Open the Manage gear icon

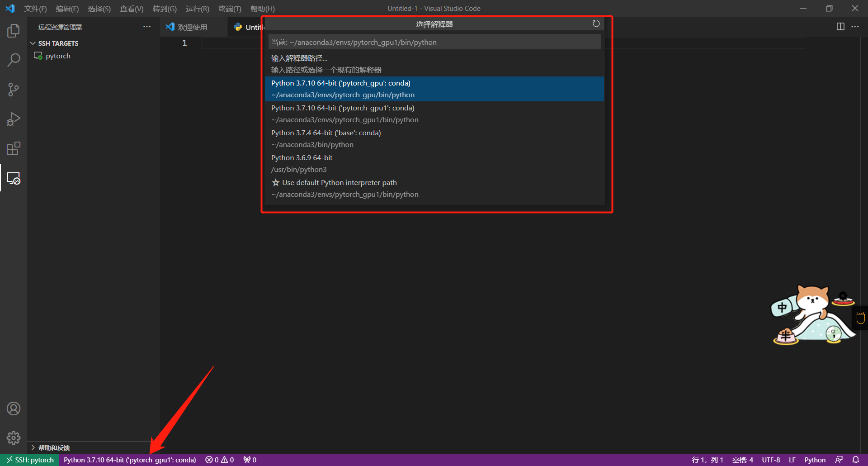pyautogui.click(x=14, y=438)
